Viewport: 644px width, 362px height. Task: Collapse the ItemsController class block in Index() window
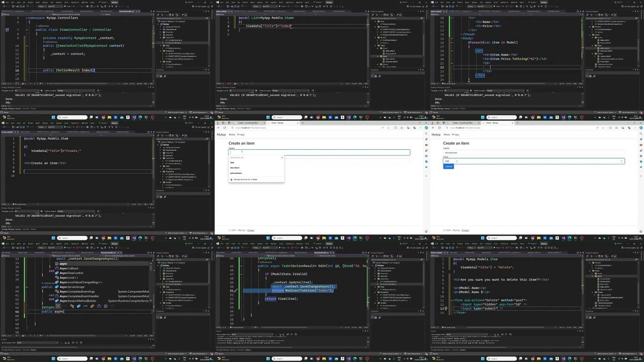pyautogui.click(x=27, y=30)
